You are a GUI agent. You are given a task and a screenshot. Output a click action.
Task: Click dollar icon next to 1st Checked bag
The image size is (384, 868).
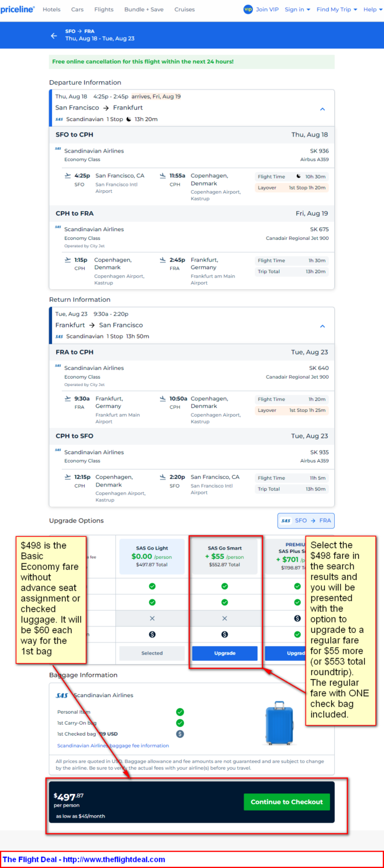pos(180,734)
